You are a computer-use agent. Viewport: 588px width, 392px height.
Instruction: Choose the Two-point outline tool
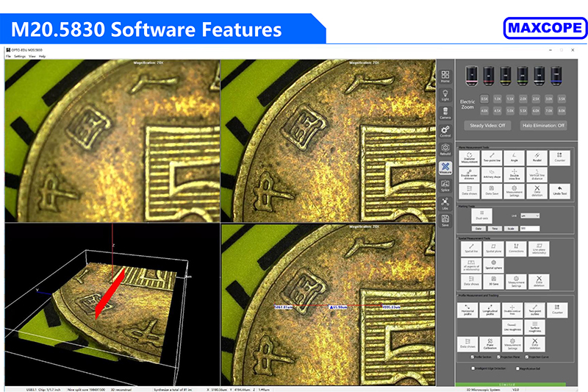coord(535,310)
